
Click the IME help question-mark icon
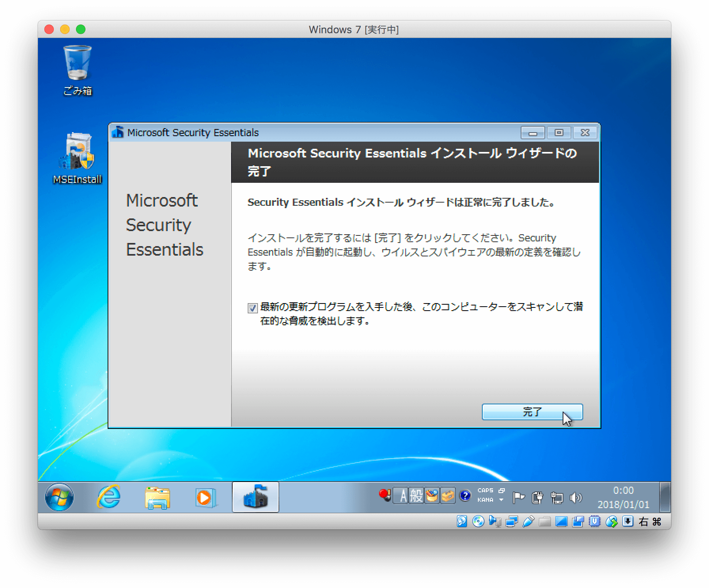pyautogui.click(x=465, y=496)
